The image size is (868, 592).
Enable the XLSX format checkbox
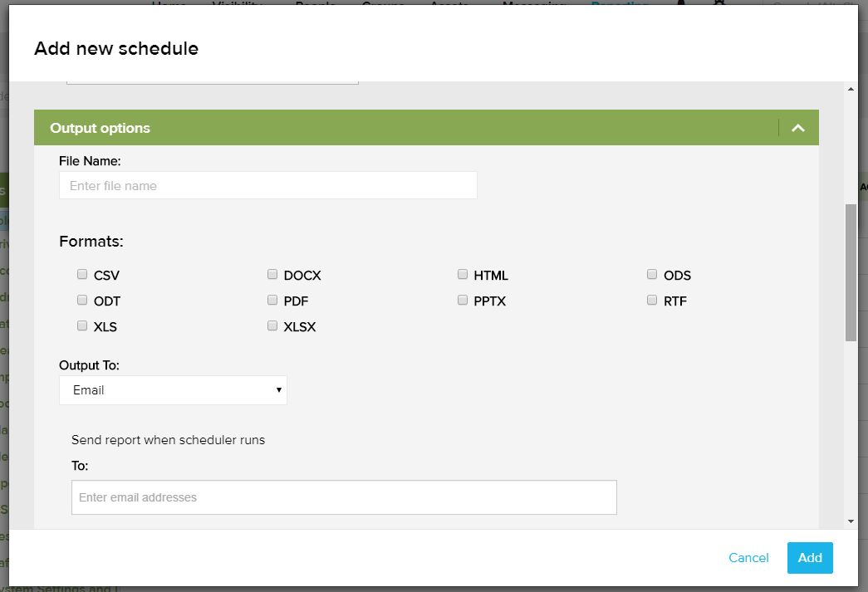(x=272, y=326)
